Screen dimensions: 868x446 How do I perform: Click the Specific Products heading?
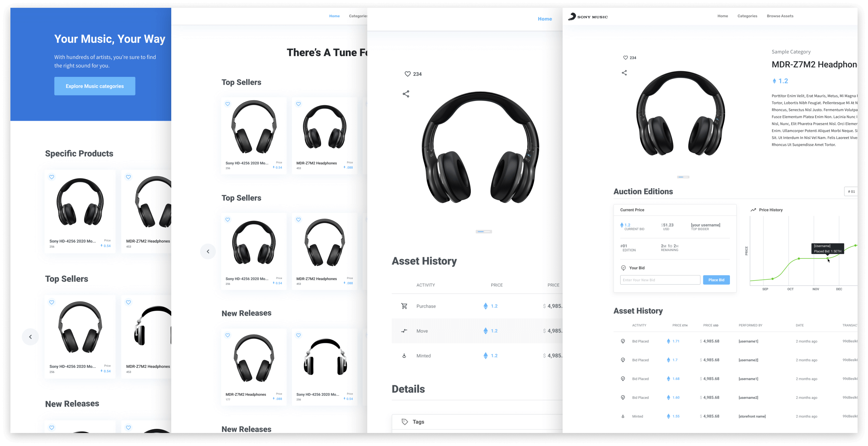pyautogui.click(x=79, y=153)
